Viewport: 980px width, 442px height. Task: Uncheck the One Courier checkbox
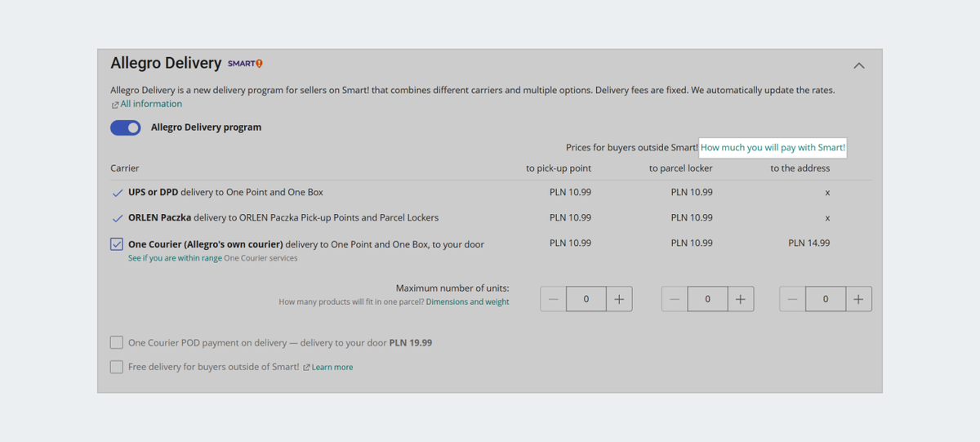point(117,243)
